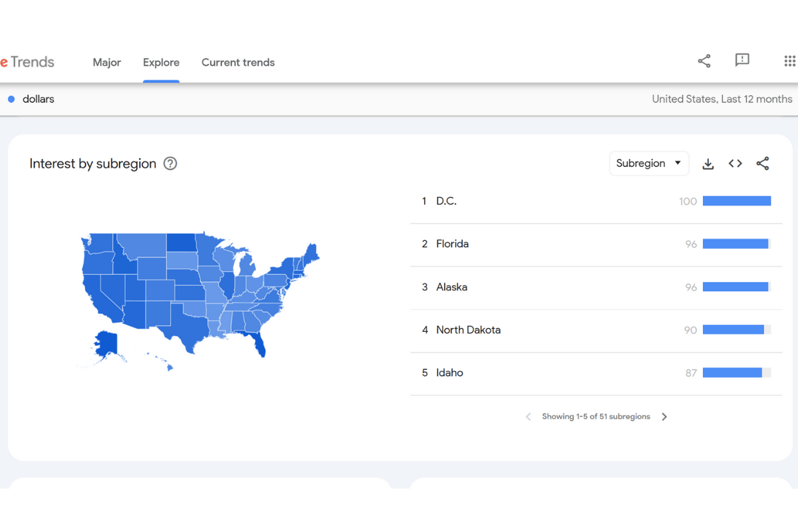Click the share icon in the top toolbar
This screenshot has width=798, height=532.
704,61
